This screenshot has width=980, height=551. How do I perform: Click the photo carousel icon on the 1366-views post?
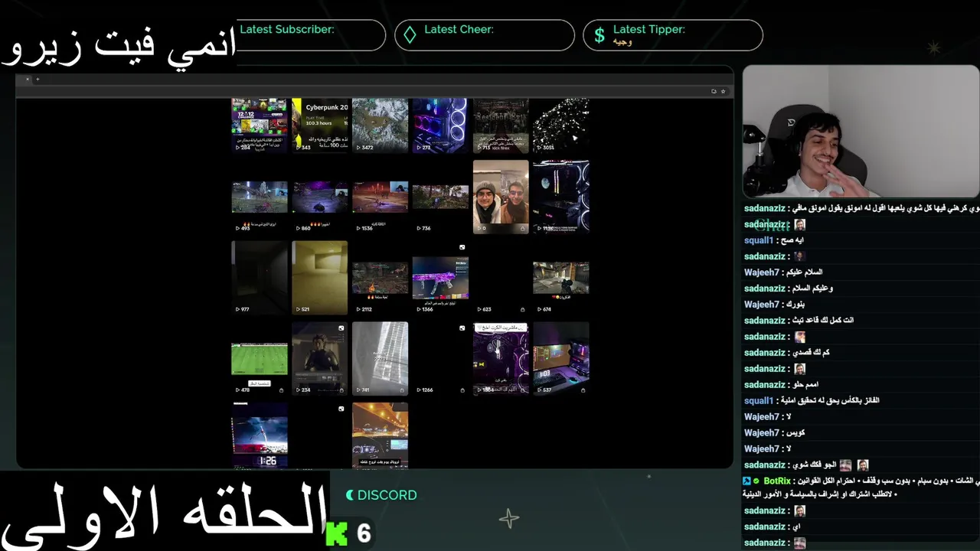click(462, 247)
